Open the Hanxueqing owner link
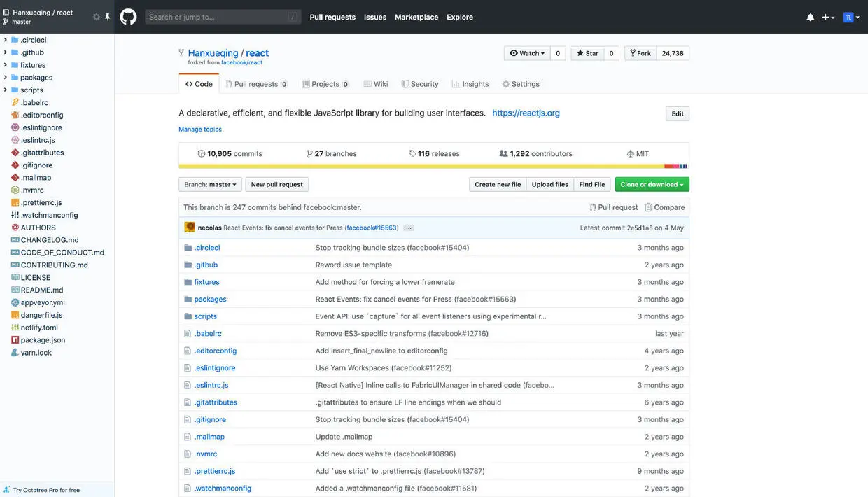868x497 pixels. tap(213, 53)
